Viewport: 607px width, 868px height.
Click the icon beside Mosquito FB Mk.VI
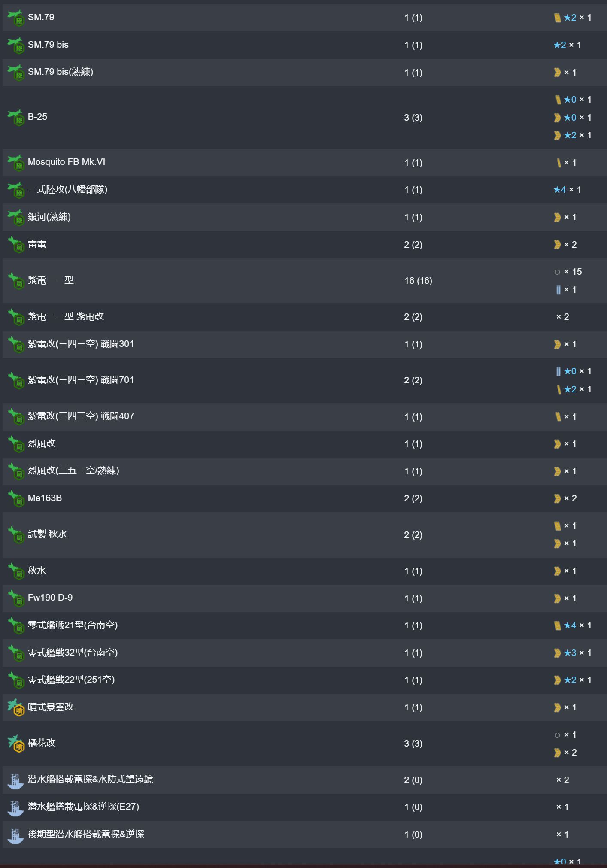(x=16, y=163)
